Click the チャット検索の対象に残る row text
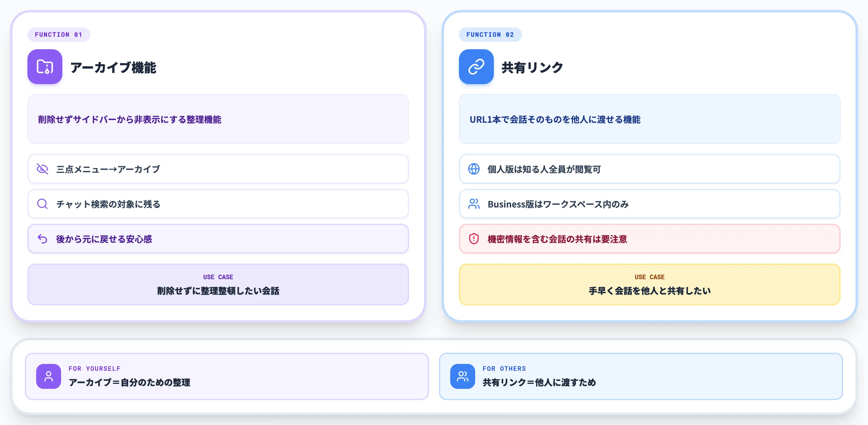The width and height of the screenshot is (868, 425). tap(108, 204)
